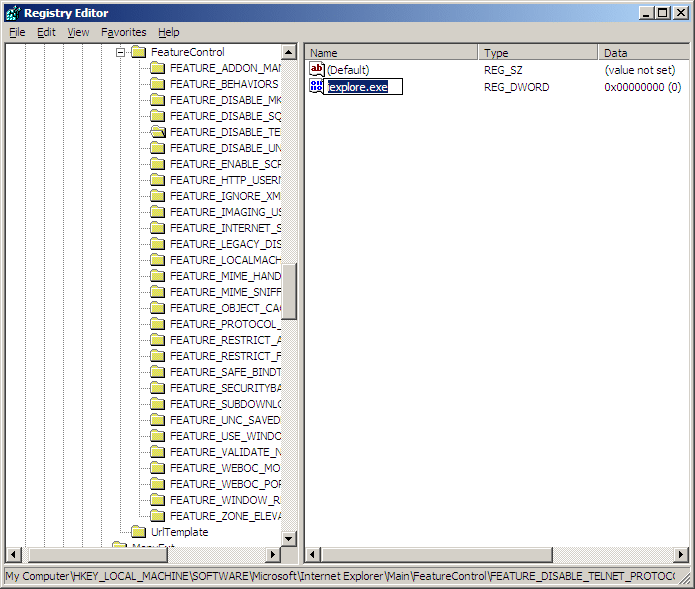Click the FEATURE_ENABLE_SCR folder icon
The height and width of the screenshot is (589, 695).
tap(157, 164)
